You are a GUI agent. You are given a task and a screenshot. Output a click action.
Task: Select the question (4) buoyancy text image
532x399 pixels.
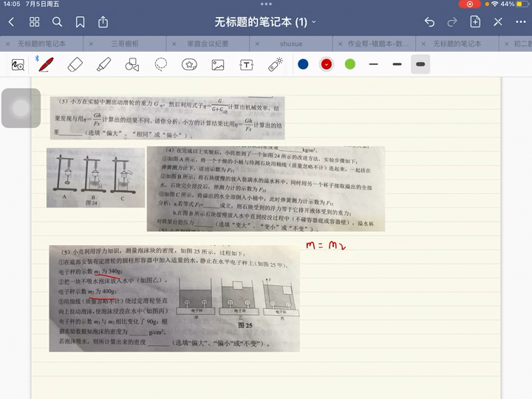coord(266,189)
